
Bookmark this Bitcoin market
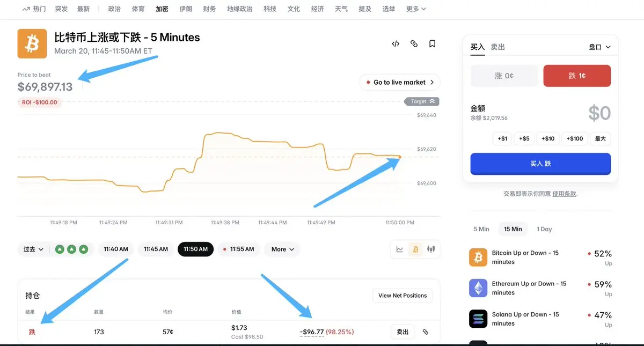(x=432, y=44)
